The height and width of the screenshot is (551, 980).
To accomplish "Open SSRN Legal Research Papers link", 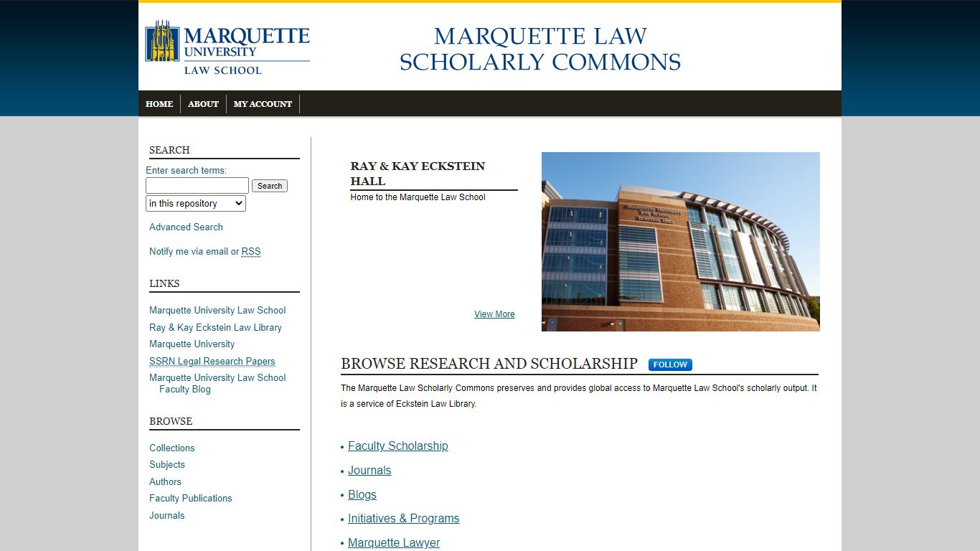I will pyautogui.click(x=212, y=362).
